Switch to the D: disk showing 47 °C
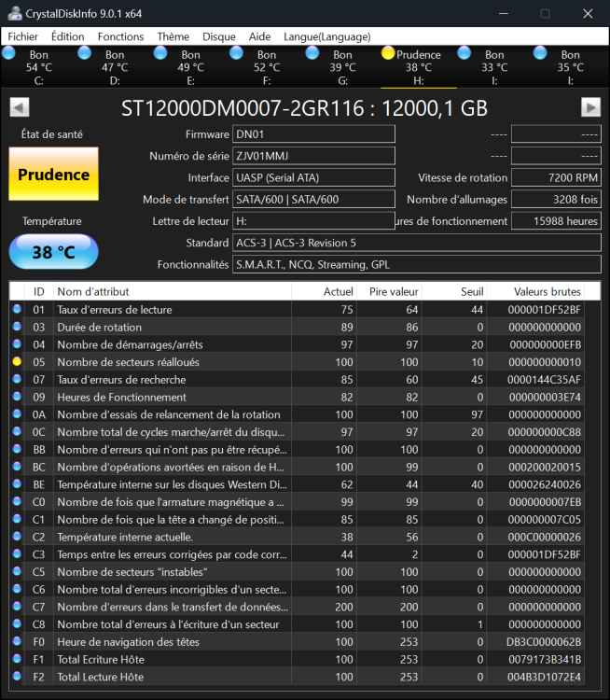 86,54
